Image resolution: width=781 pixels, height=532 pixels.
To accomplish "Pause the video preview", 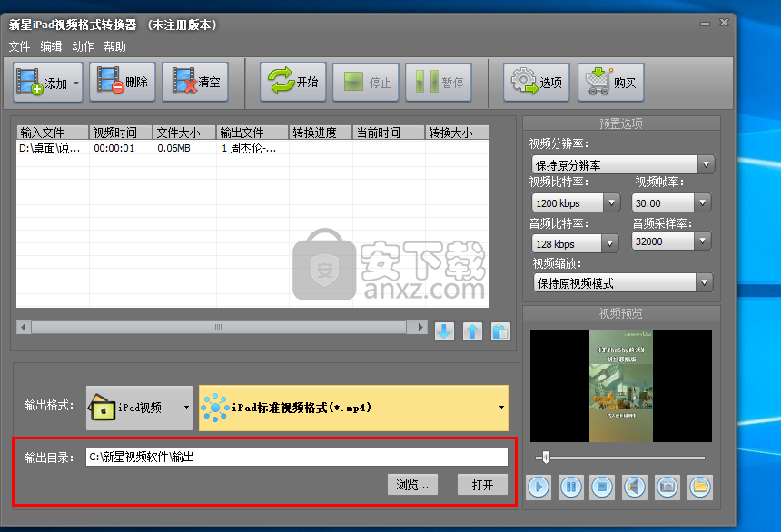I will 571,487.
